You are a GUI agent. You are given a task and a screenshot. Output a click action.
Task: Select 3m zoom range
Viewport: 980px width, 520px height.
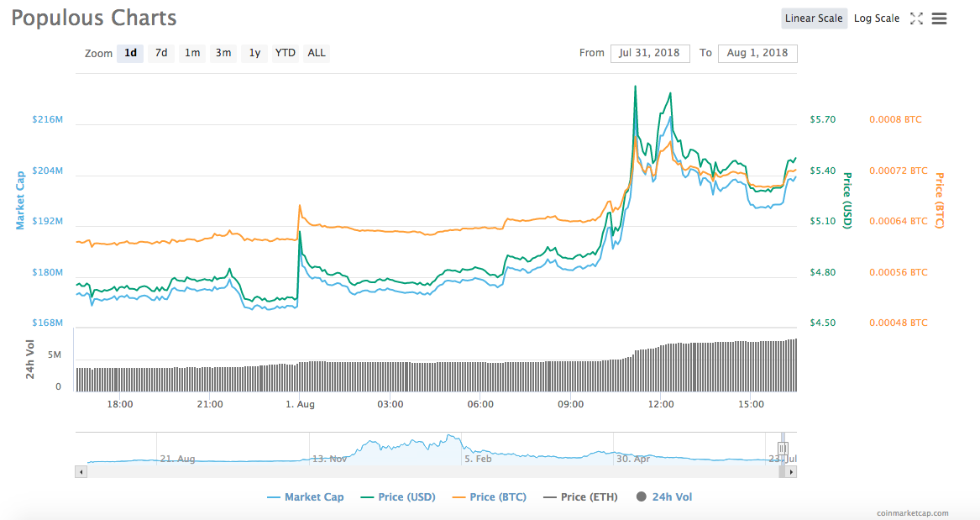[x=223, y=53]
